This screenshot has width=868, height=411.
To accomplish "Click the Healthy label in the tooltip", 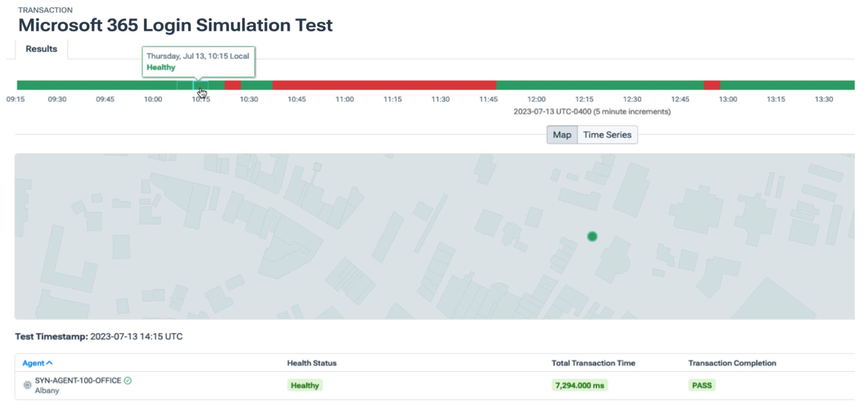I will point(161,67).
